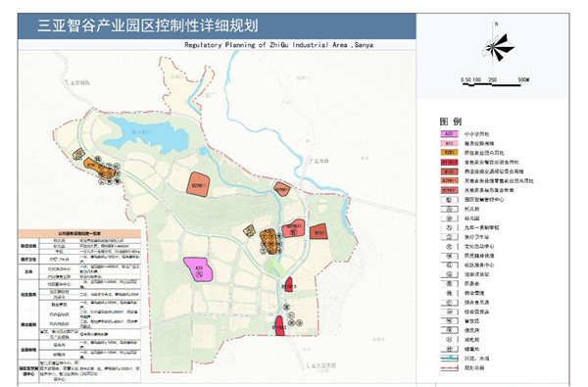Viewport: 588px width, 387px height.
Task: Click the orange public service facilities table header
Action: pos(79,233)
